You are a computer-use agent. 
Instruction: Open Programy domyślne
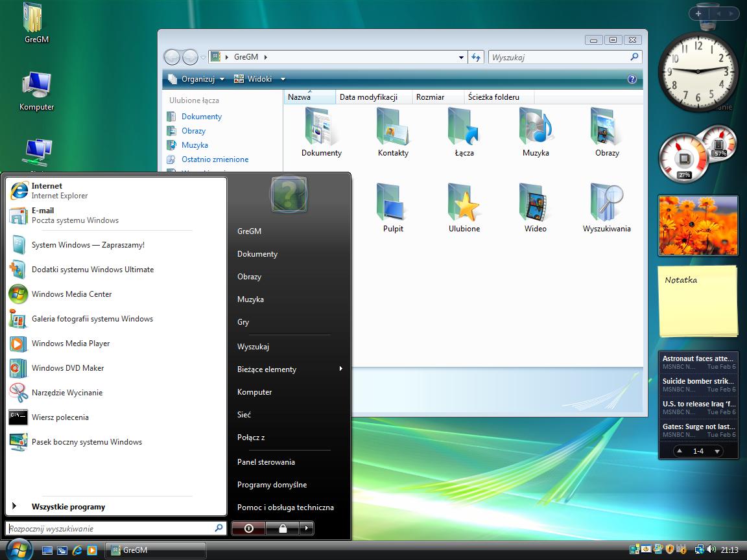click(289, 485)
